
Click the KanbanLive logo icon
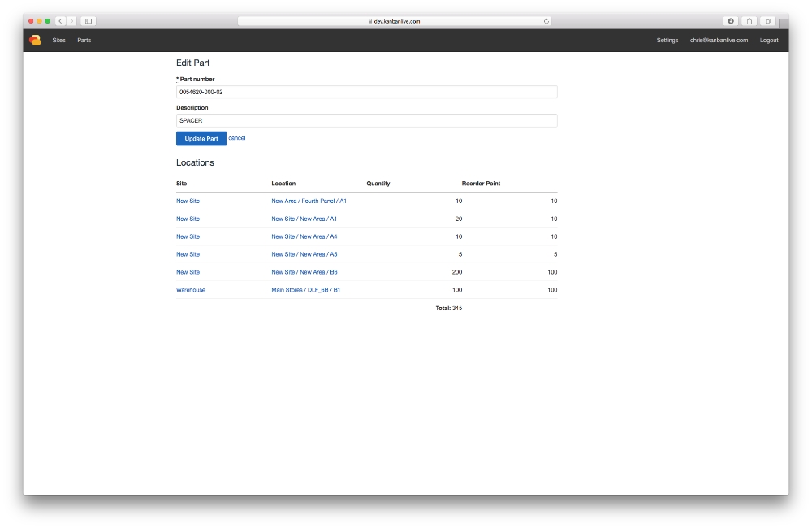[x=35, y=41]
